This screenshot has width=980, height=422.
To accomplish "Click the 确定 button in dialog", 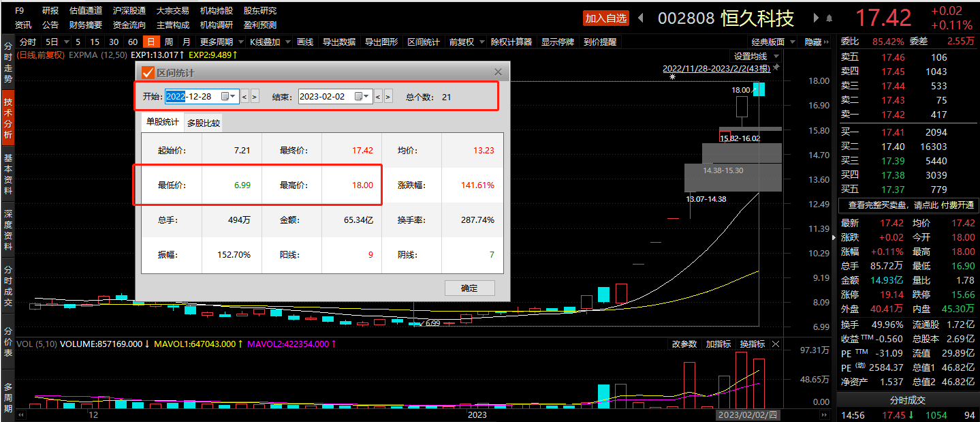I will click(469, 288).
